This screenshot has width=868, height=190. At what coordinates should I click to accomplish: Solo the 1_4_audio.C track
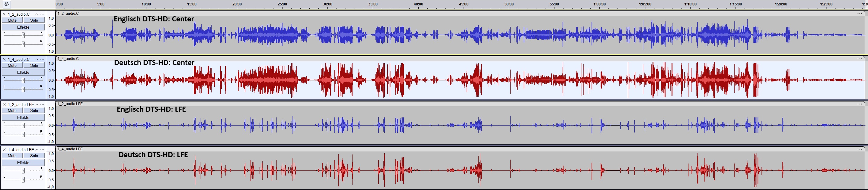[34, 65]
